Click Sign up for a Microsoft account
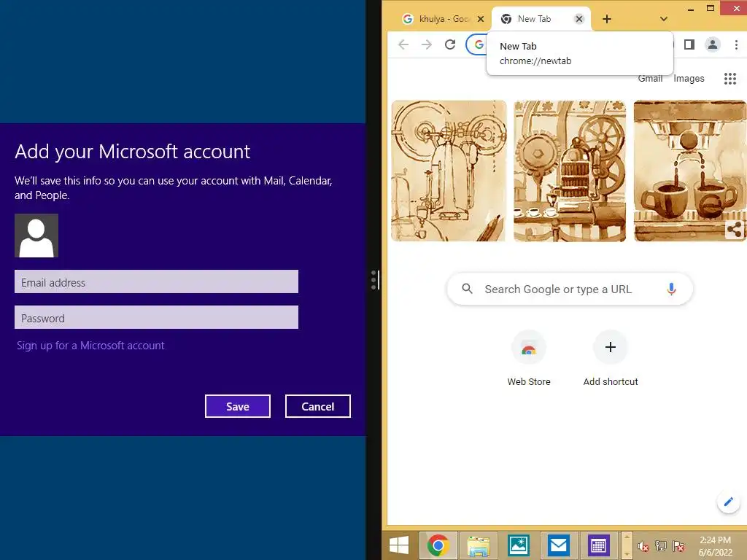Viewport: 747px width, 560px height. pos(90,346)
